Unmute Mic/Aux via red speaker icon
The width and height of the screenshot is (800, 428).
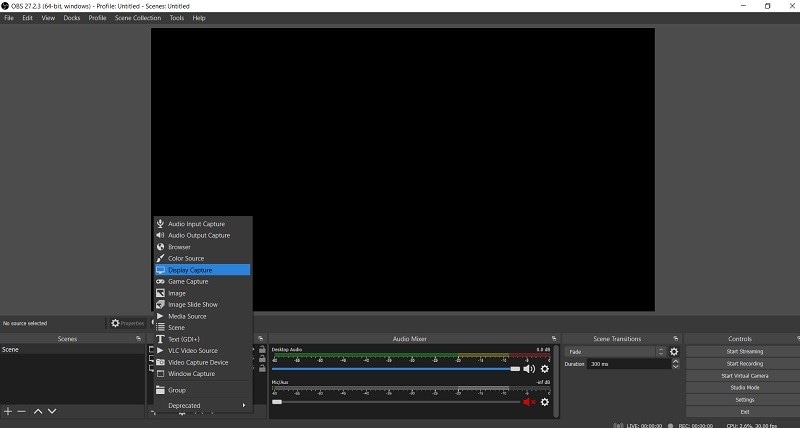(x=529, y=402)
